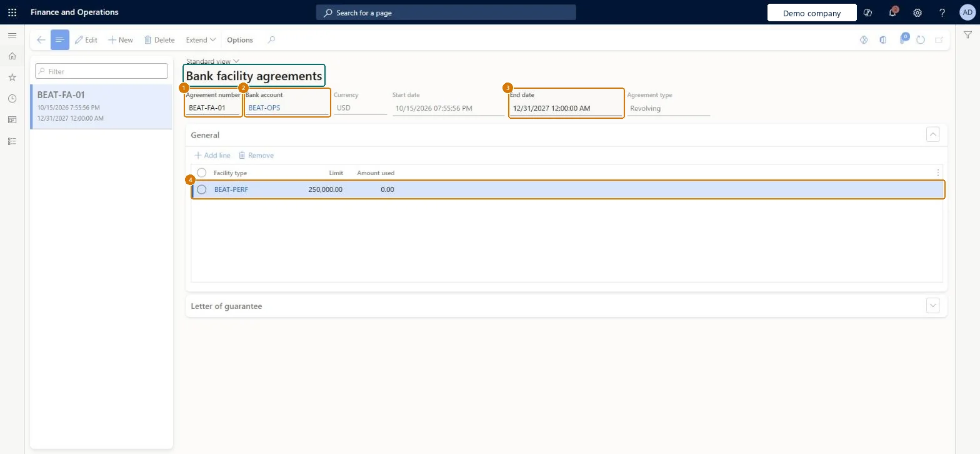Screen dimensions: 980x454
Task: Go to the Home icon in sidebar
Action: coord(12,56)
